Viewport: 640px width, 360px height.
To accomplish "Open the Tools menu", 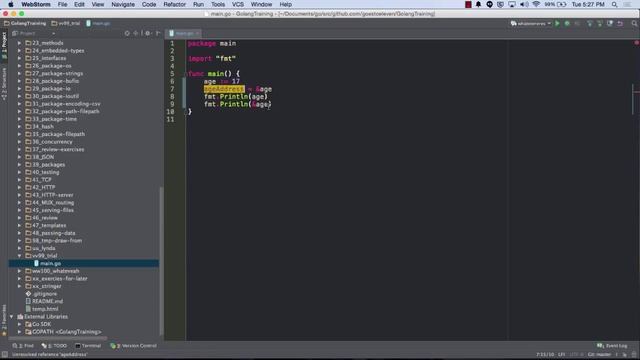I will pos(218,4).
